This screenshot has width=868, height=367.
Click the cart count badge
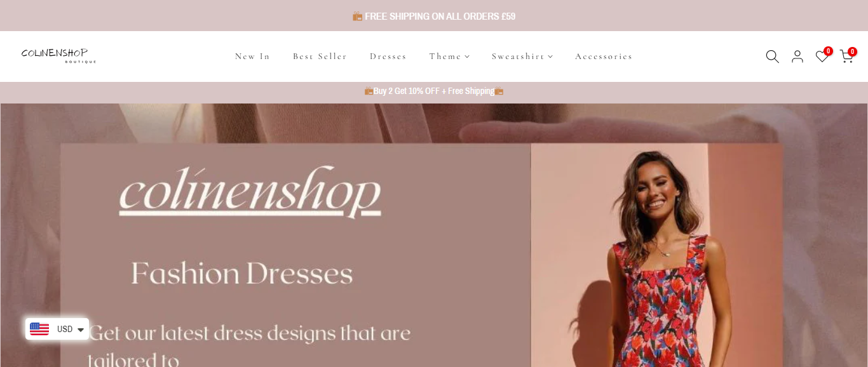pos(852,51)
